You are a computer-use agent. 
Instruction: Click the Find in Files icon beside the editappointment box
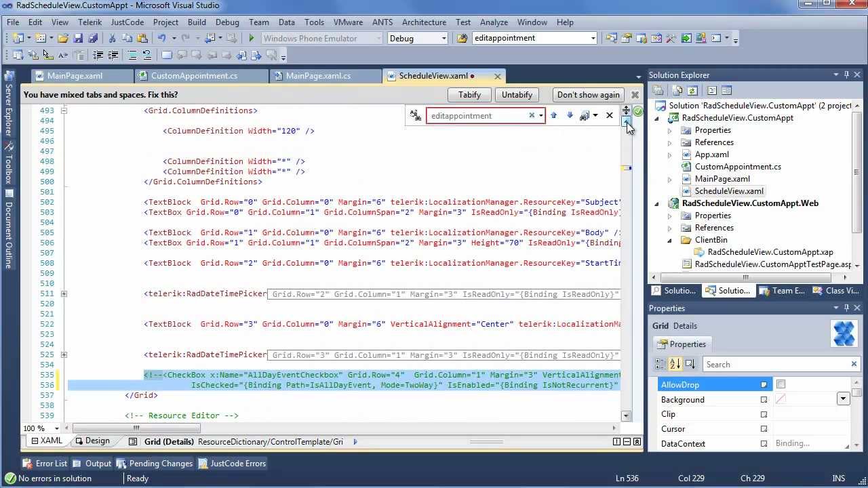(x=462, y=39)
